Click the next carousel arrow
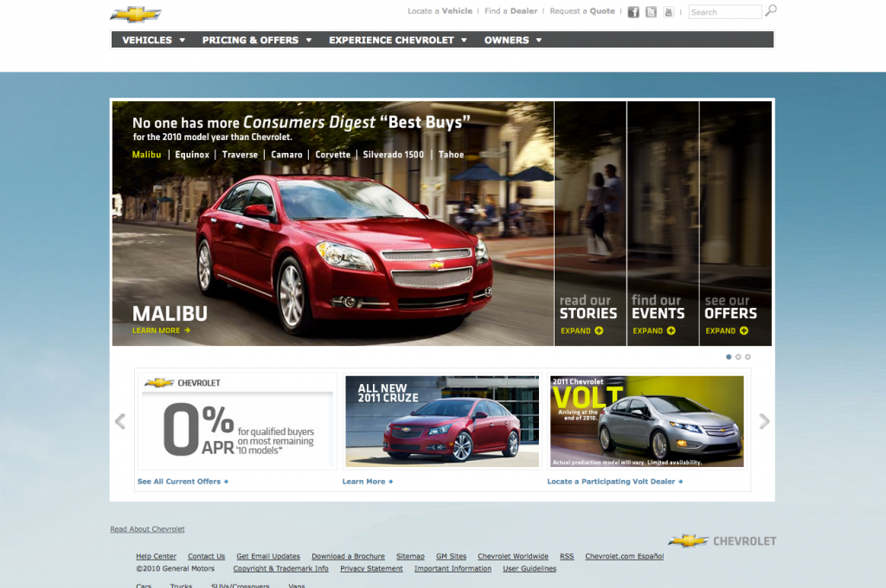 764,421
